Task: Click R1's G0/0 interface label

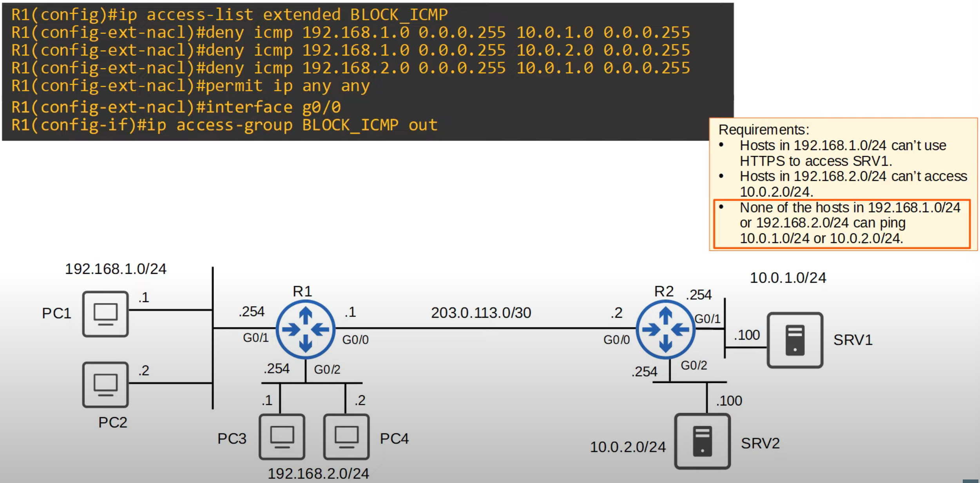Action: click(x=355, y=340)
